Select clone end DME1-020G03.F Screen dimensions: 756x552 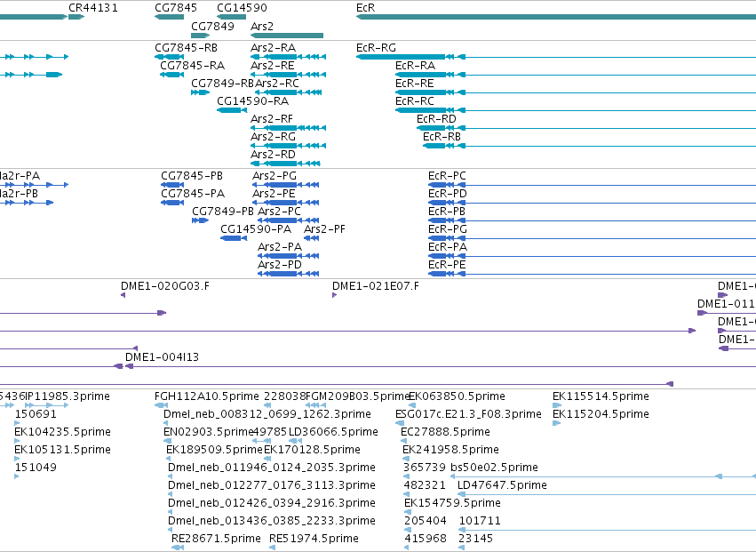[165, 286]
